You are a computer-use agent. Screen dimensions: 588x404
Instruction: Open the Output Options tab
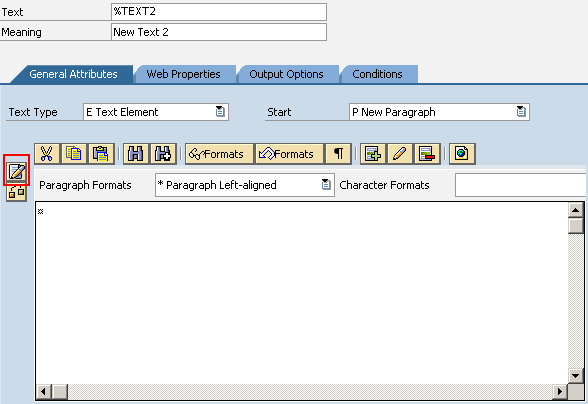286,74
